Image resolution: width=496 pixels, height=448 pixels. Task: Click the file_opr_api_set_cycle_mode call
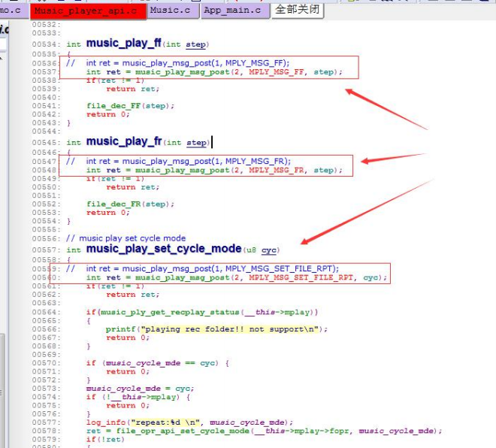(x=183, y=431)
